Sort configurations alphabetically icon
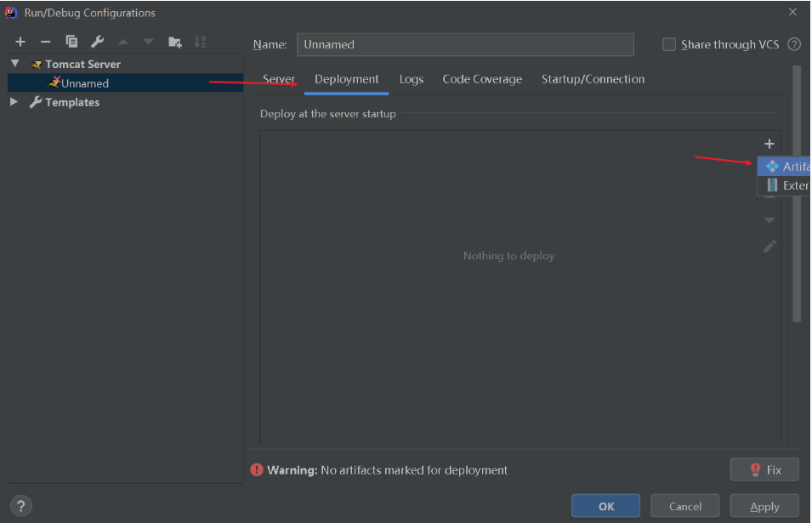The height and width of the screenshot is (523, 812). pos(200,42)
